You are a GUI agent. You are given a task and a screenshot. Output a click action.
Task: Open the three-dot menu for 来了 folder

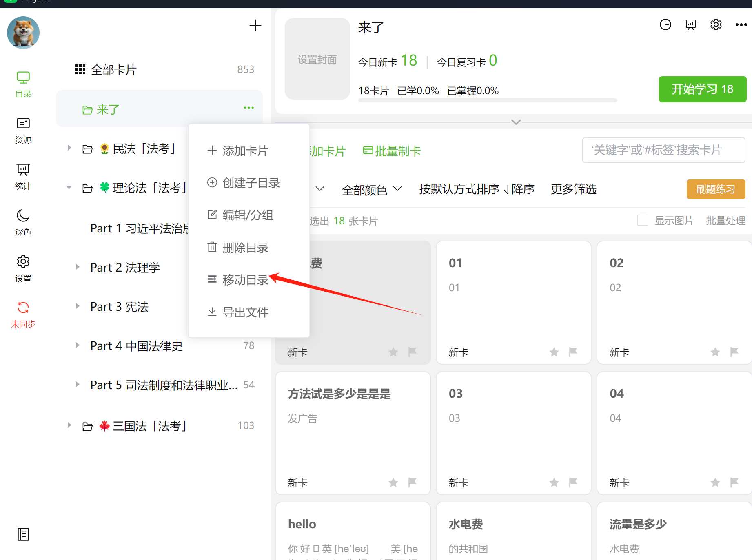[249, 108]
